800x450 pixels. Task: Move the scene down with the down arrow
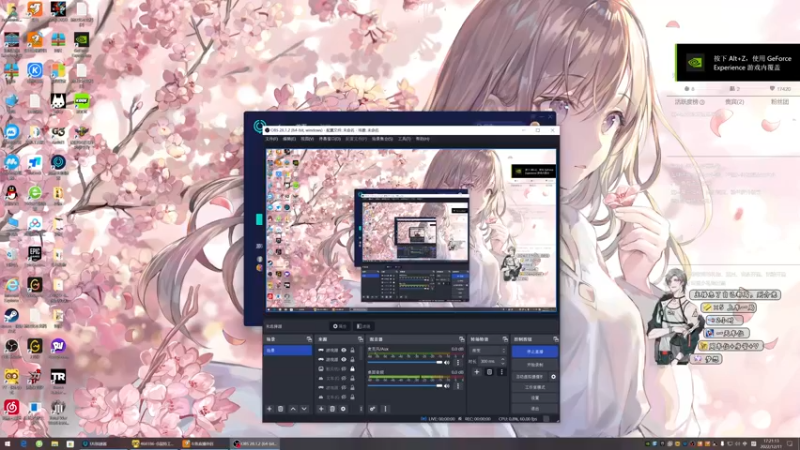(x=304, y=409)
